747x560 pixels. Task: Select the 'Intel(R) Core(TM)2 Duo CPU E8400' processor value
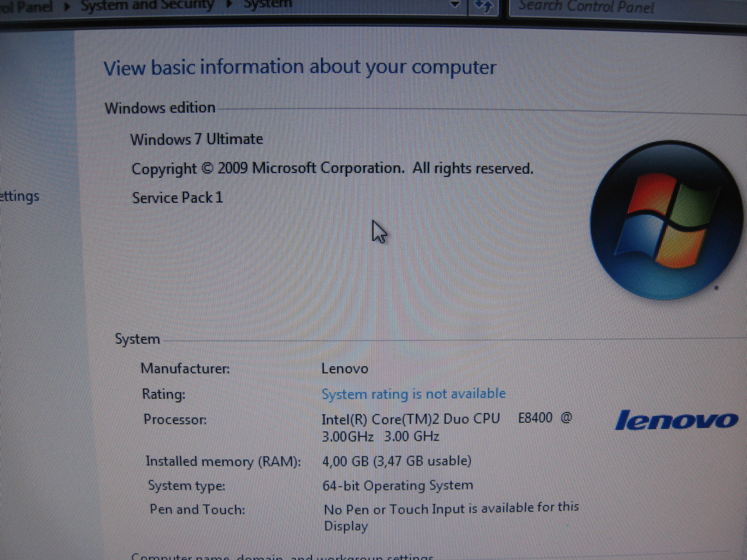pos(446,427)
